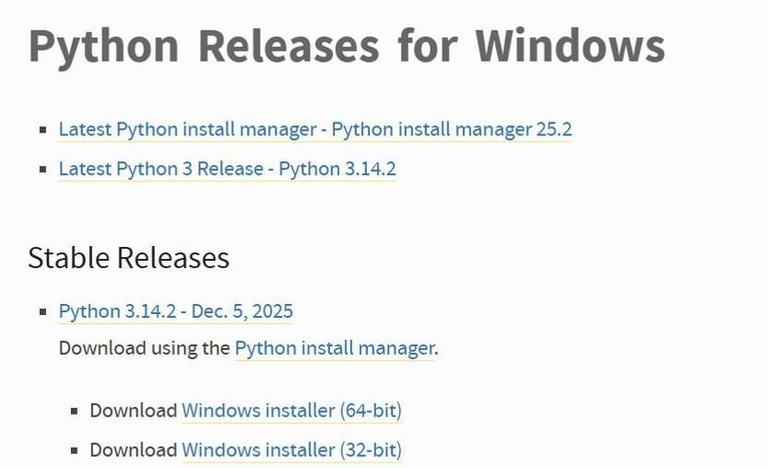768x468 pixels.
Task: Click "Download" text before 64-bit installer link
Action: [133, 410]
